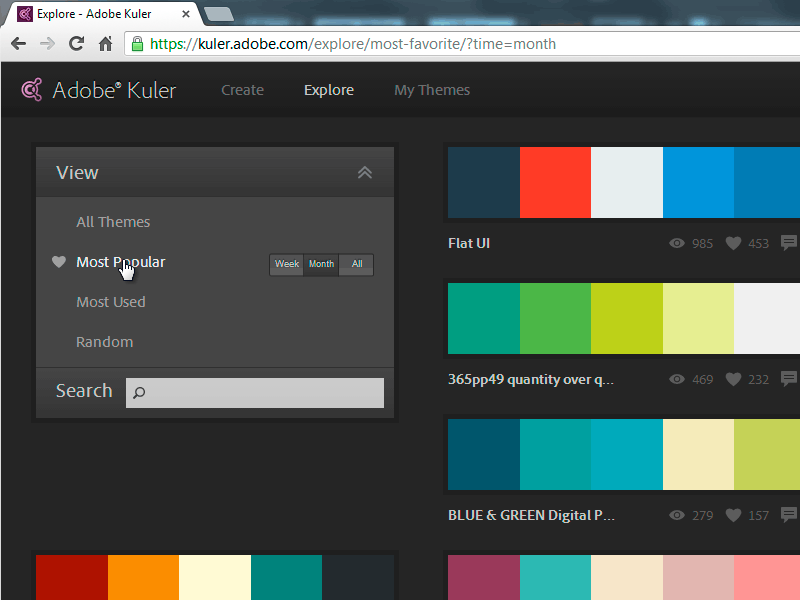
Task: Click the Search input field
Action: [255, 393]
